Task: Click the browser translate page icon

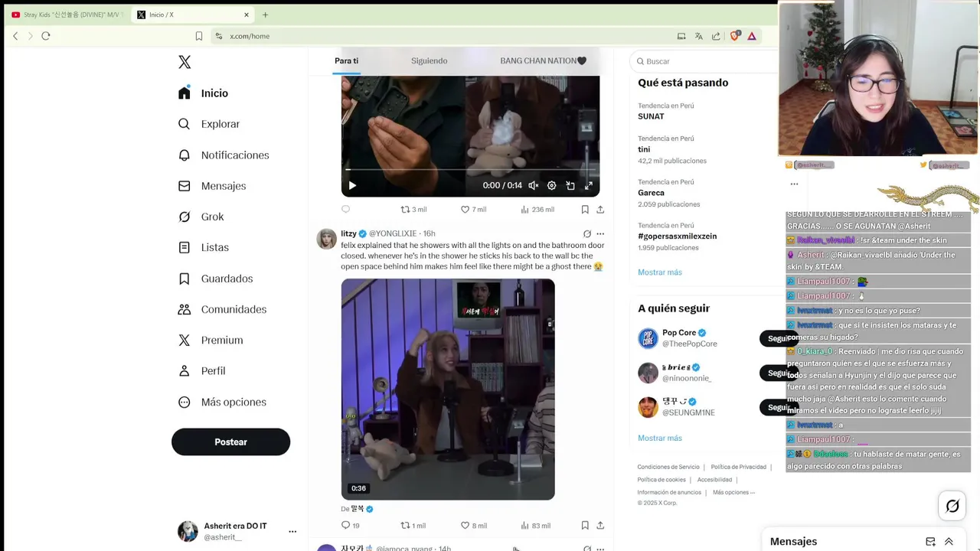Action: click(x=698, y=36)
